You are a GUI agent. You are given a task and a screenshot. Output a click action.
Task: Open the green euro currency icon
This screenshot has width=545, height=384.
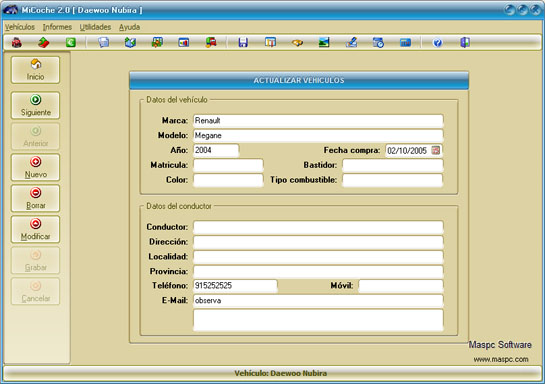[x=71, y=43]
